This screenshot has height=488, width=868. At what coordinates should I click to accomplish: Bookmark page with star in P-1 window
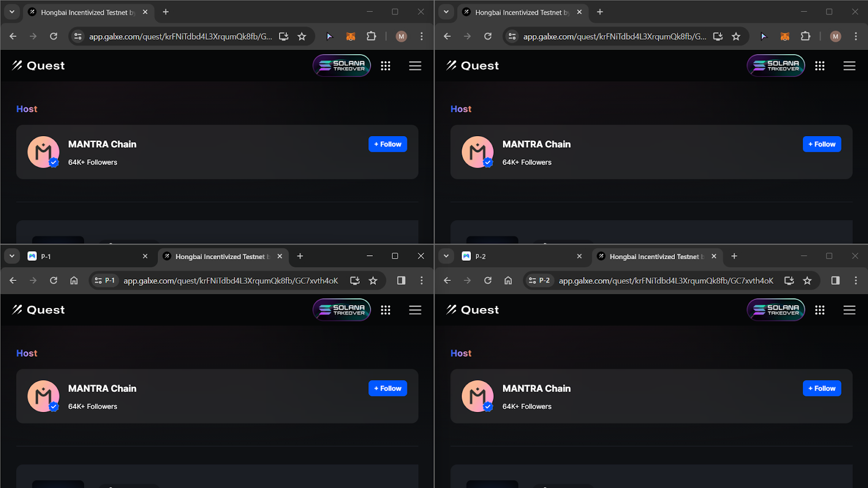[x=373, y=280]
